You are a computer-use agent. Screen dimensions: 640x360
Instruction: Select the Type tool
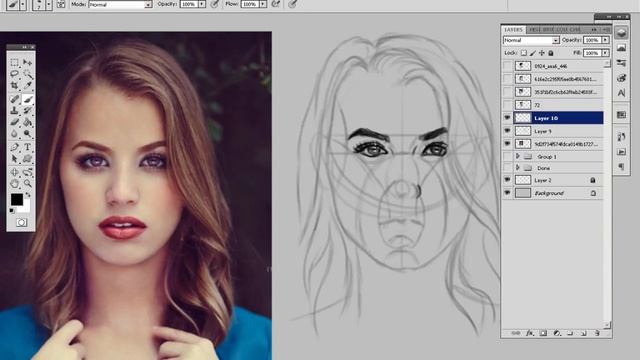pyautogui.click(x=27, y=147)
